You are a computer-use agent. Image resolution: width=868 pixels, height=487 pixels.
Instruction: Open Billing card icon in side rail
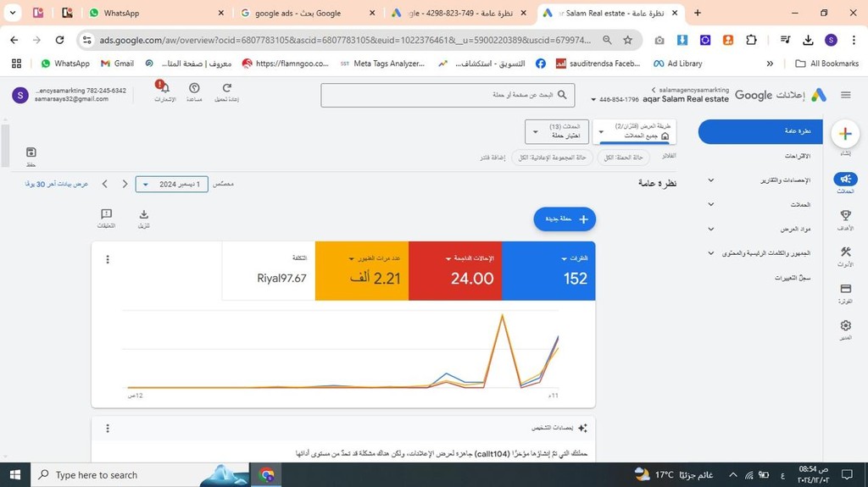pos(845,288)
